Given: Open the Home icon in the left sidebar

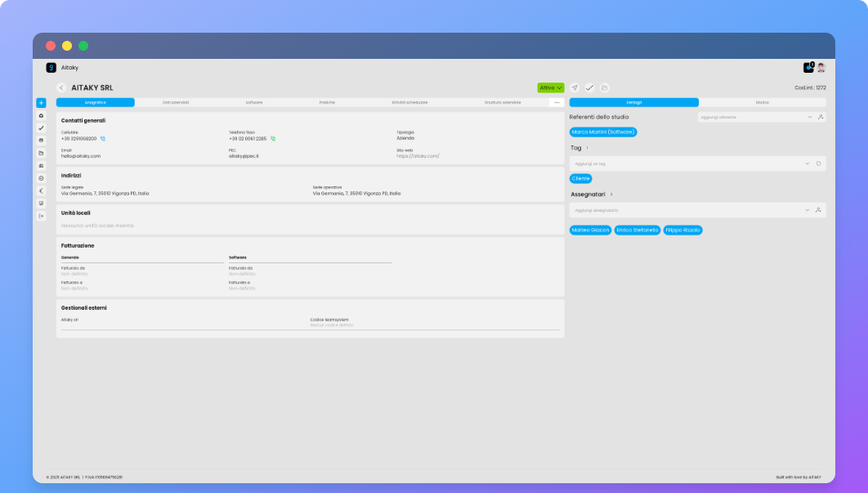Looking at the screenshot, I should click(x=39, y=116).
